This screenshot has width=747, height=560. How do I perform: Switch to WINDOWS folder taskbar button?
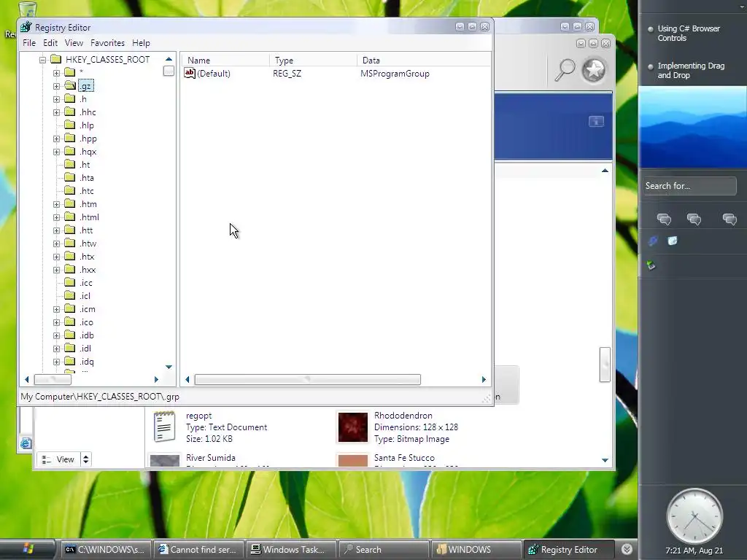pyautogui.click(x=476, y=550)
